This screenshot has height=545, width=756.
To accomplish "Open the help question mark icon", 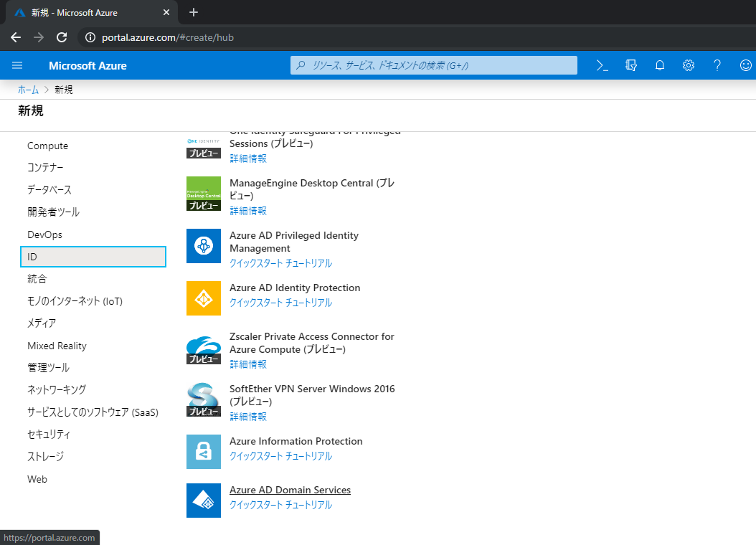I will tap(717, 65).
